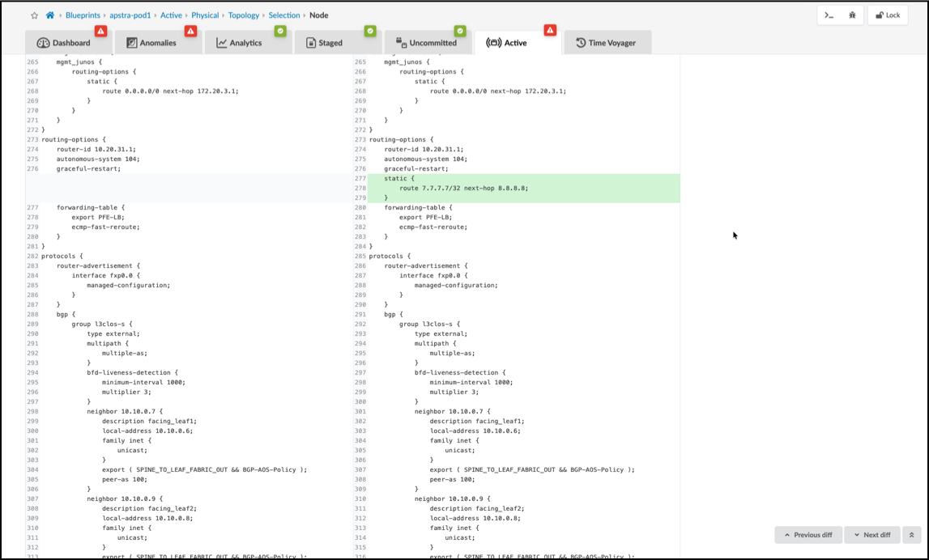Click 'protocols {' line in right pane

click(390, 257)
